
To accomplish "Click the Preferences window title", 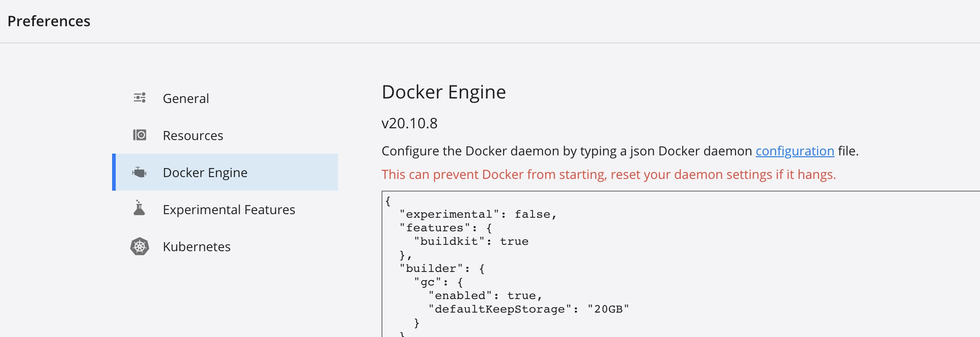I will coord(49,21).
